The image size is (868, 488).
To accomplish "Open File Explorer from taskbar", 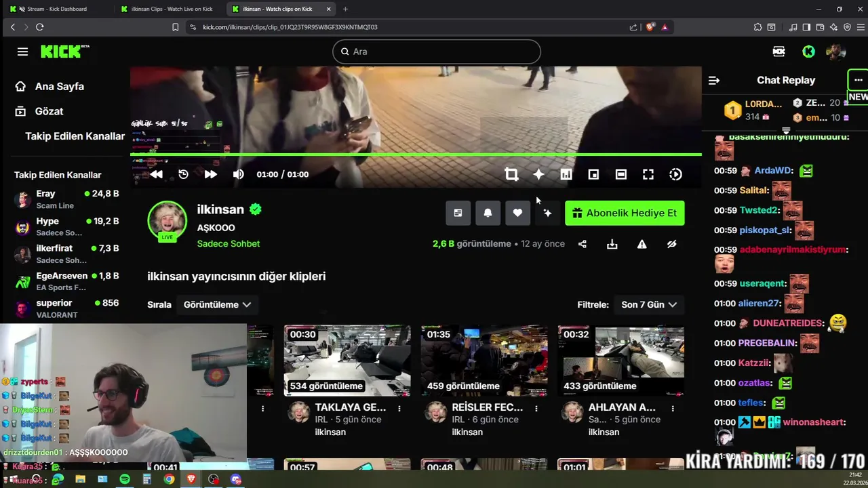I will (x=80, y=479).
